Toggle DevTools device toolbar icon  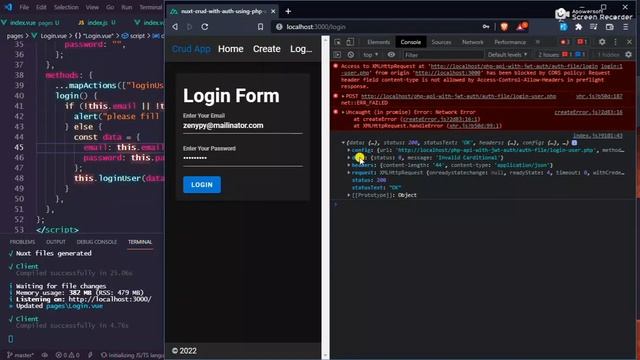pos(350,42)
